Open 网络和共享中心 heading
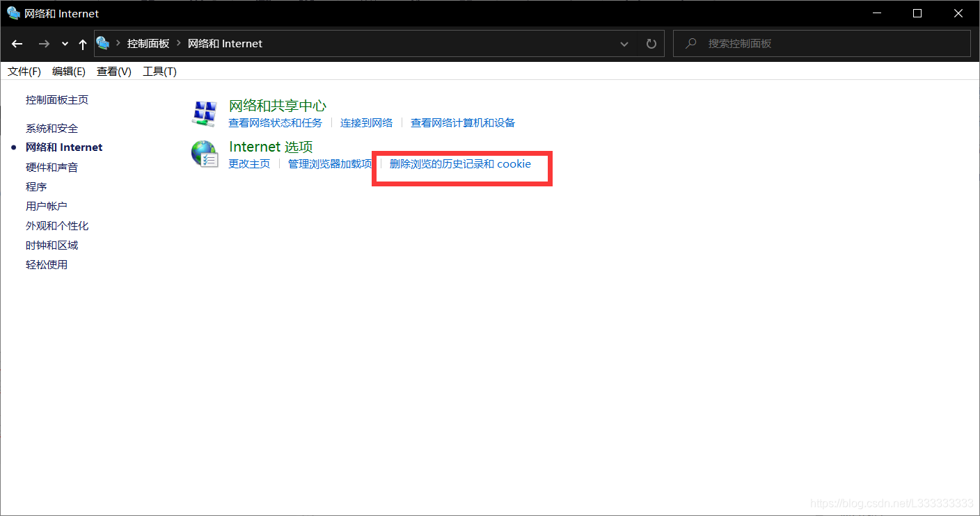This screenshot has width=980, height=516. tap(278, 106)
